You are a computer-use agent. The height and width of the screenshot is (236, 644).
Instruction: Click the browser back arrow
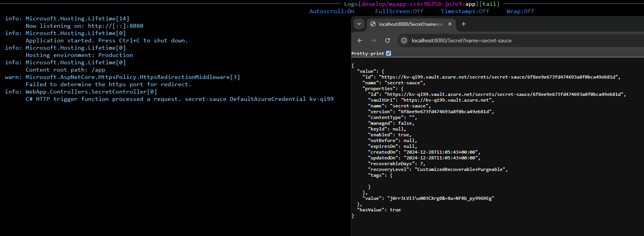point(360,40)
